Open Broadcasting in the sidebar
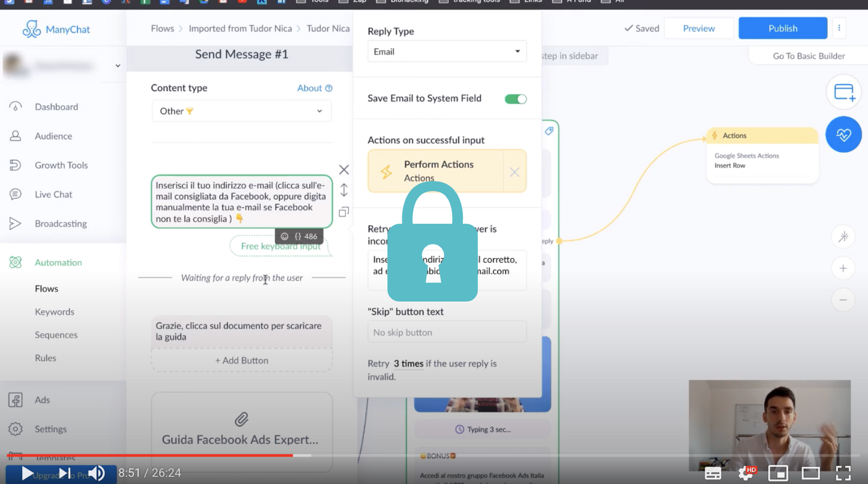The height and width of the screenshot is (484, 868). click(60, 224)
